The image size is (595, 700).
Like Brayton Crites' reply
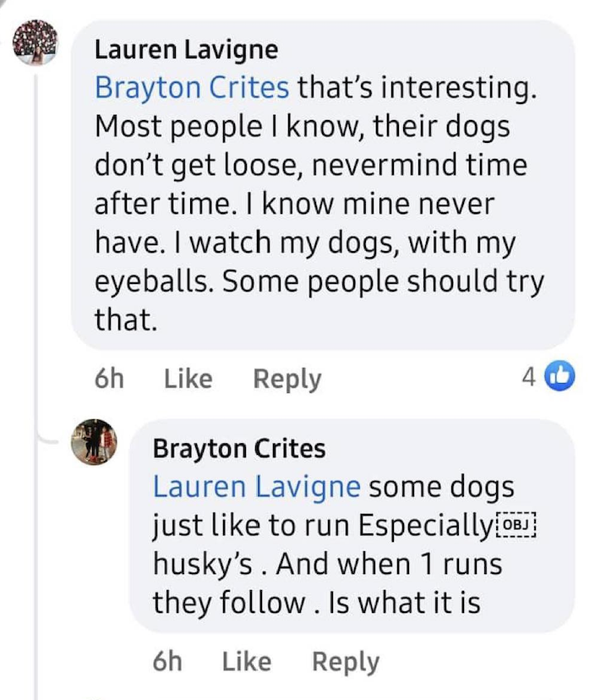246,661
